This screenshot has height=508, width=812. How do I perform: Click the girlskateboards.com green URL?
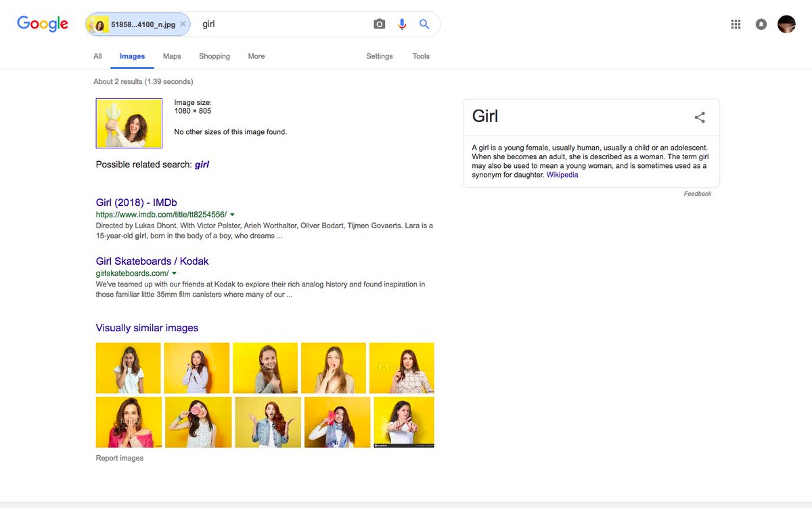[132, 274]
